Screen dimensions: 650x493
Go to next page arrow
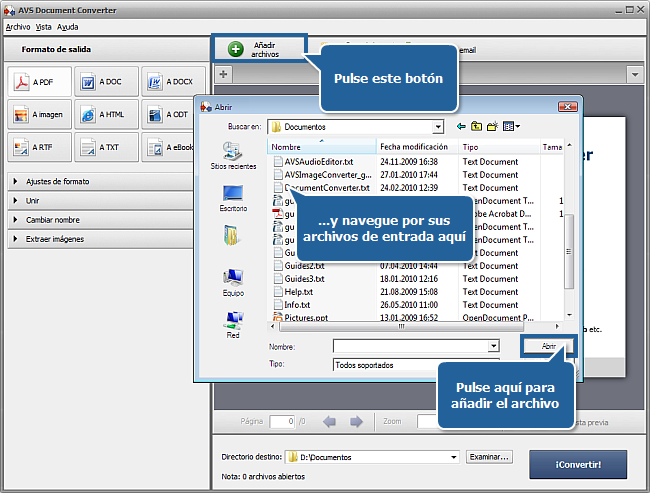(x=356, y=422)
